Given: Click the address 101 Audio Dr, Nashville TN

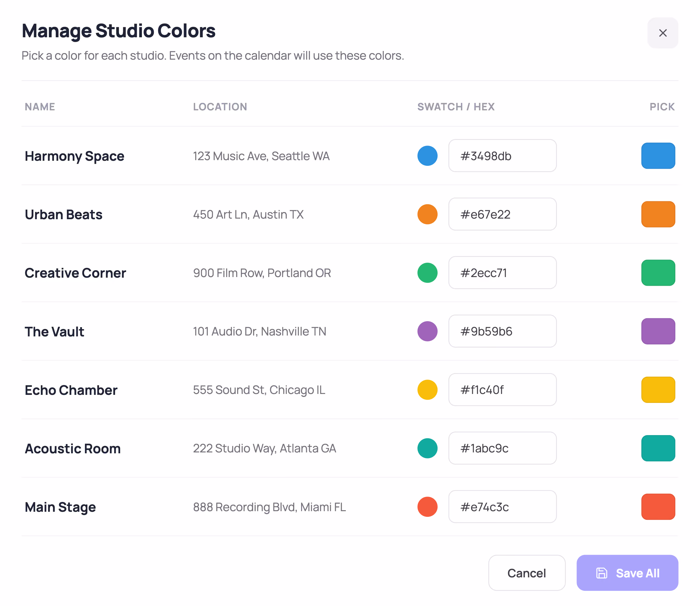Looking at the screenshot, I should pyautogui.click(x=260, y=331).
